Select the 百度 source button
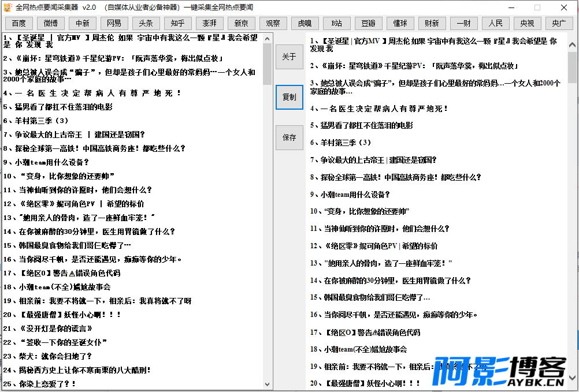579x392 pixels. point(19,23)
